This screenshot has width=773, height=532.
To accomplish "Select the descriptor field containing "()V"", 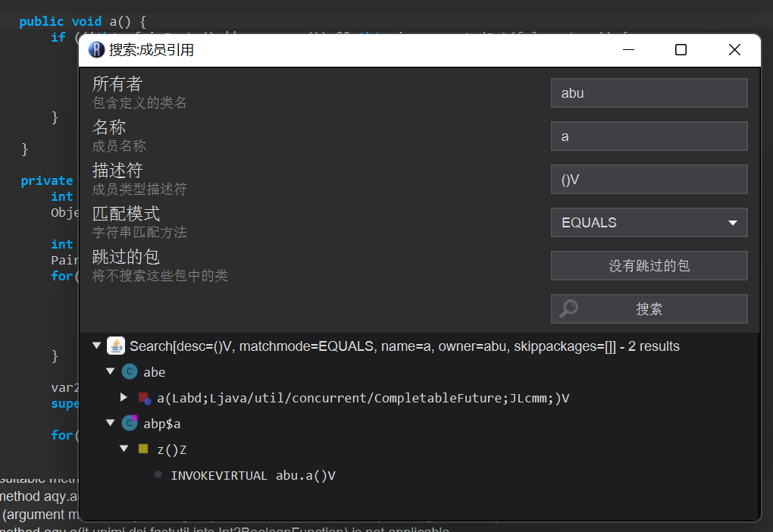I will (648, 179).
